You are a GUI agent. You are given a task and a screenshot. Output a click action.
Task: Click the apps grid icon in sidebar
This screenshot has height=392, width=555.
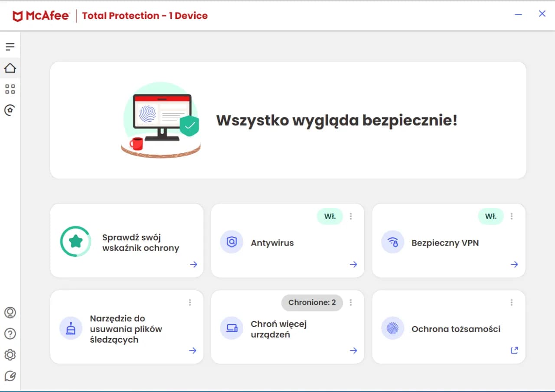pyautogui.click(x=10, y=89)
